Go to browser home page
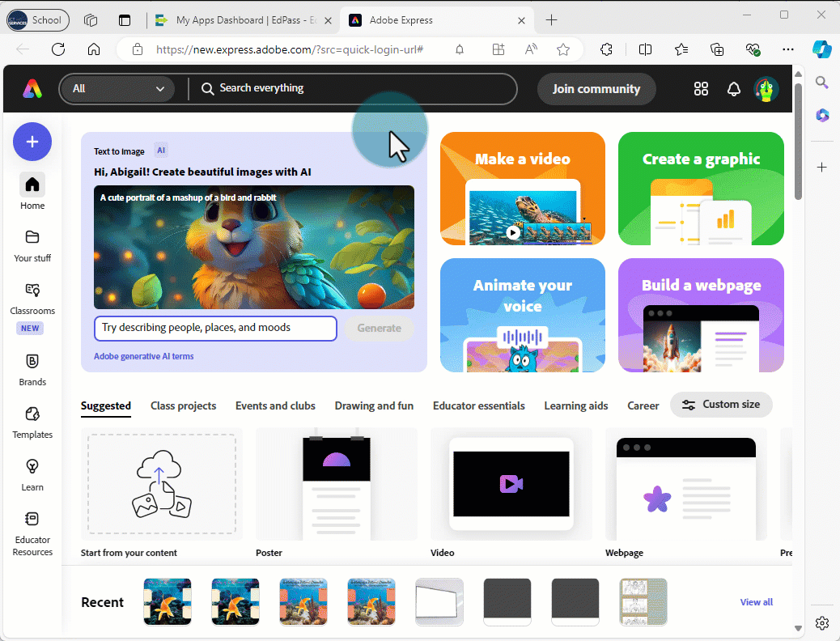This screenshot has width=840, height=641. [x=94, y=49]
